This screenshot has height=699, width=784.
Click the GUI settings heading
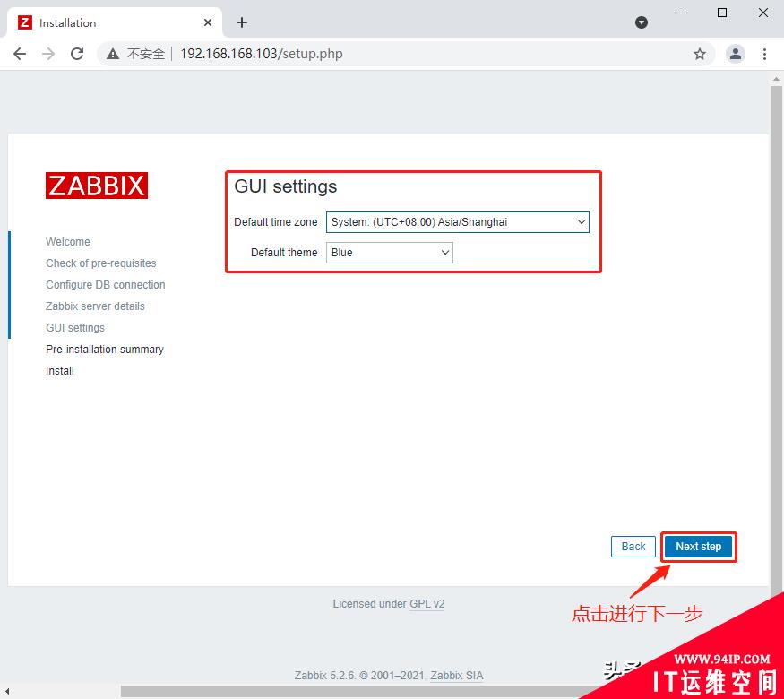[x=286, y=186]
